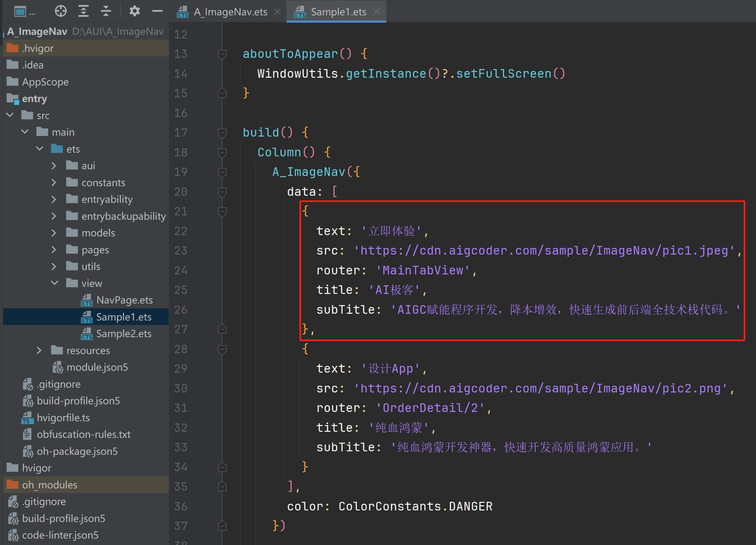The width and height of the screenshot is (756, 545).
Task: Click the hvigorfile.ts file icon
Action: pos(27,418)
